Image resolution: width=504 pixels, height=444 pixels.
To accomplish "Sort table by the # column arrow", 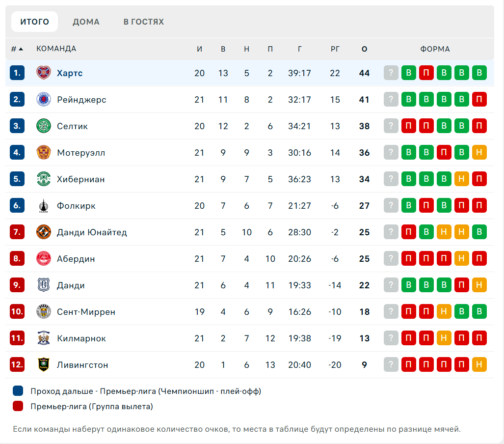I will pyautogui.click(x=21, y=49).
